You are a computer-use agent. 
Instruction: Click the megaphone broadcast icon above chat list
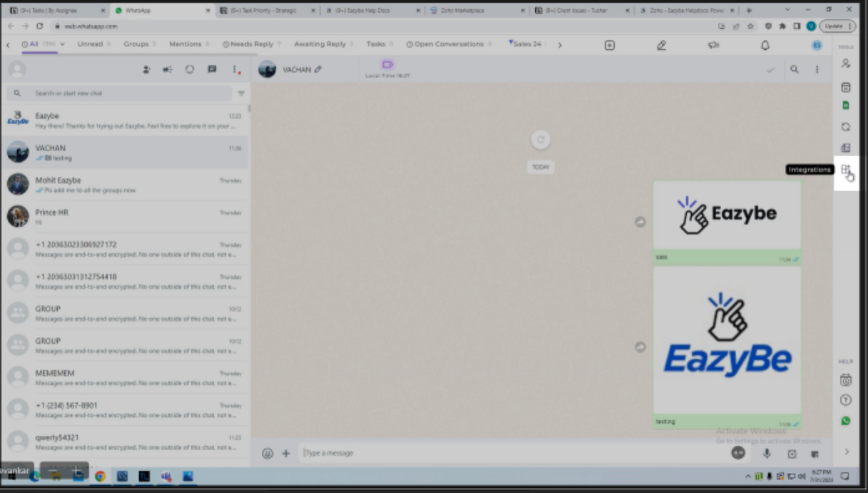(168, 69)
